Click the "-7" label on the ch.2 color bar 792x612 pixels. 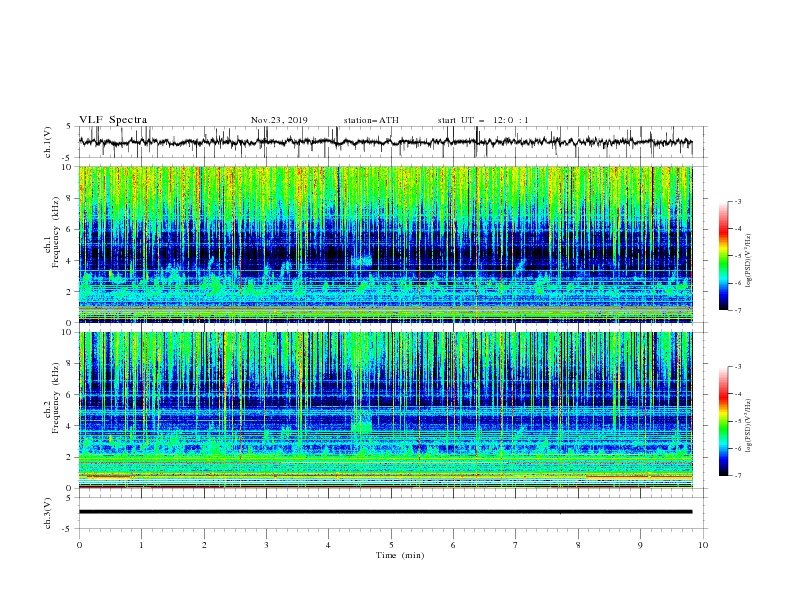point(737,476)
